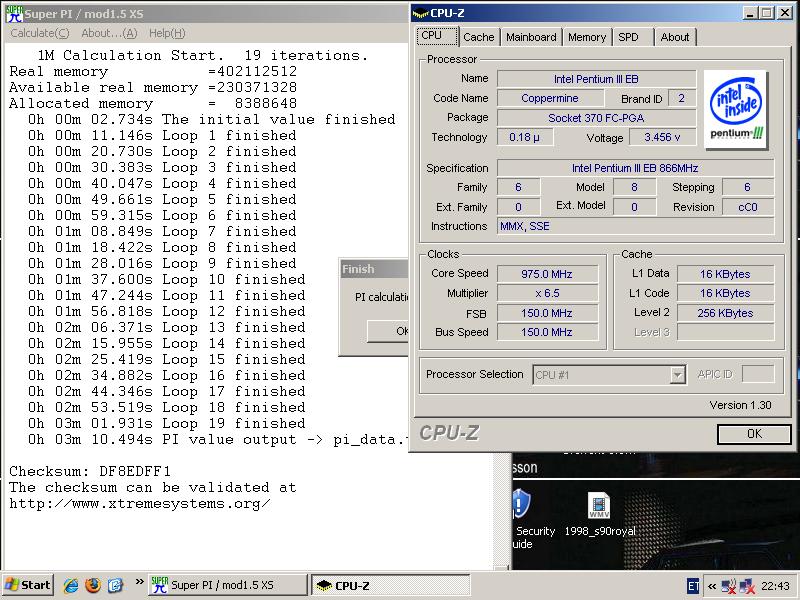Open the Help menu in Super PI
This screenshot has width=800, height=600.
click(x=167, y=33)
